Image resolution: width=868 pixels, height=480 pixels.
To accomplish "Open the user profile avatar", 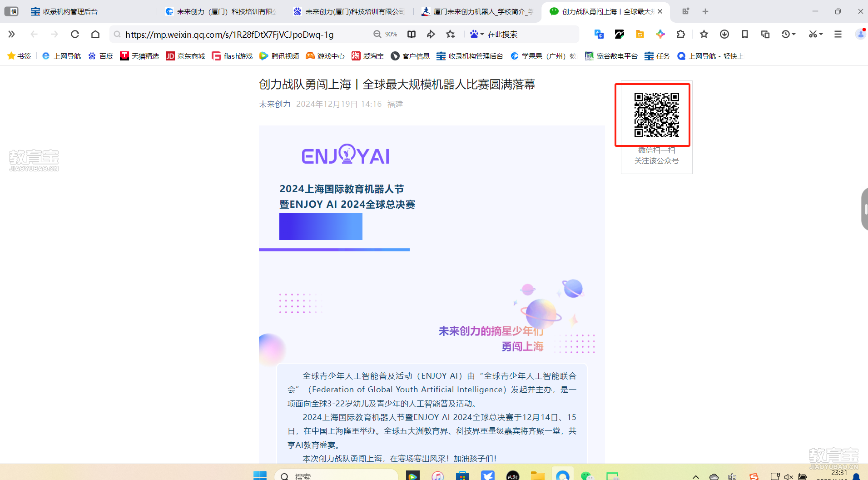I will click(x=860, y=34).
